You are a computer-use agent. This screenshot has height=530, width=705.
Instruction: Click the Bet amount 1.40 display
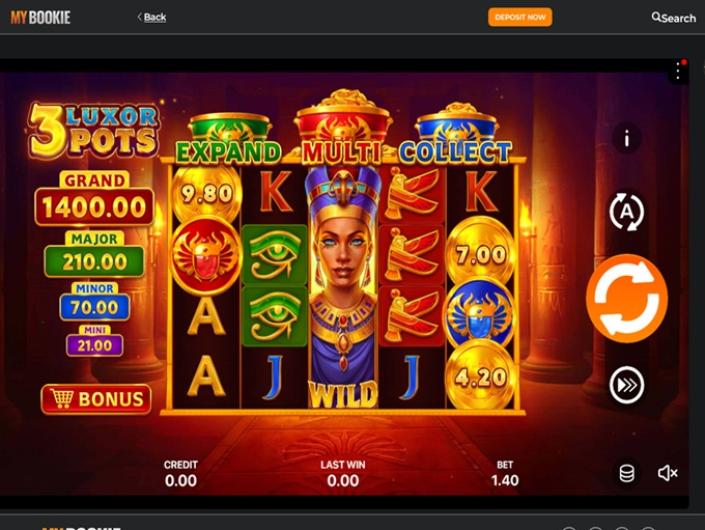coord(504,473)
